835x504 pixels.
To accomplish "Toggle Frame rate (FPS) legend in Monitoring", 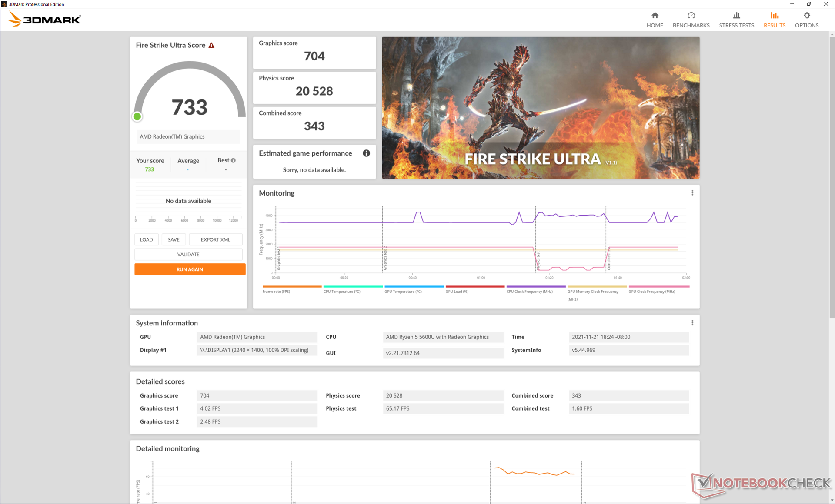I will tap(276, 292).
